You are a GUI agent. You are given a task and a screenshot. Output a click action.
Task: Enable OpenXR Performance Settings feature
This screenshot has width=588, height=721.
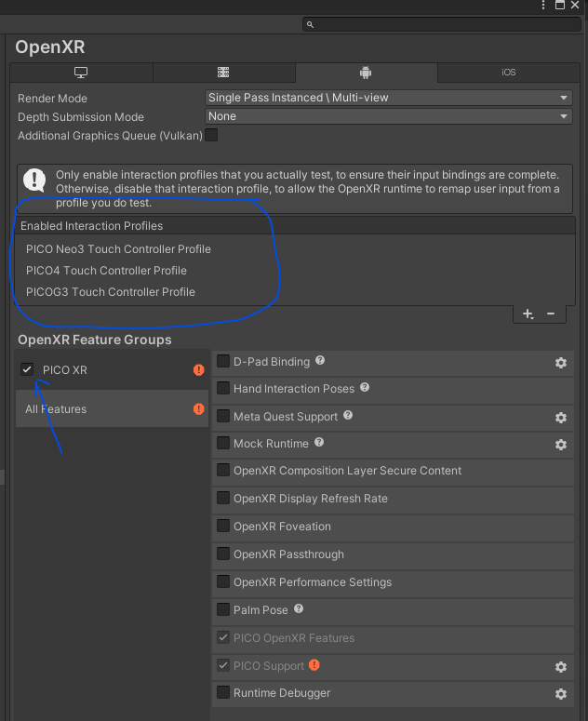223,581
